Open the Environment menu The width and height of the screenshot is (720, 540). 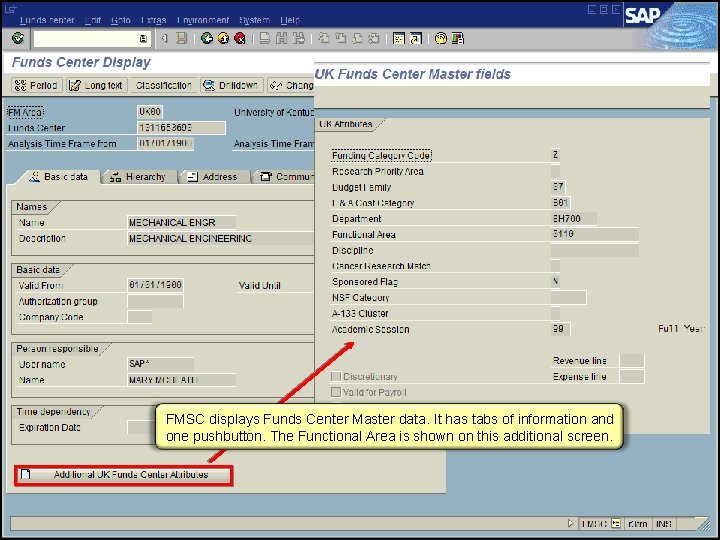(202, 20)
